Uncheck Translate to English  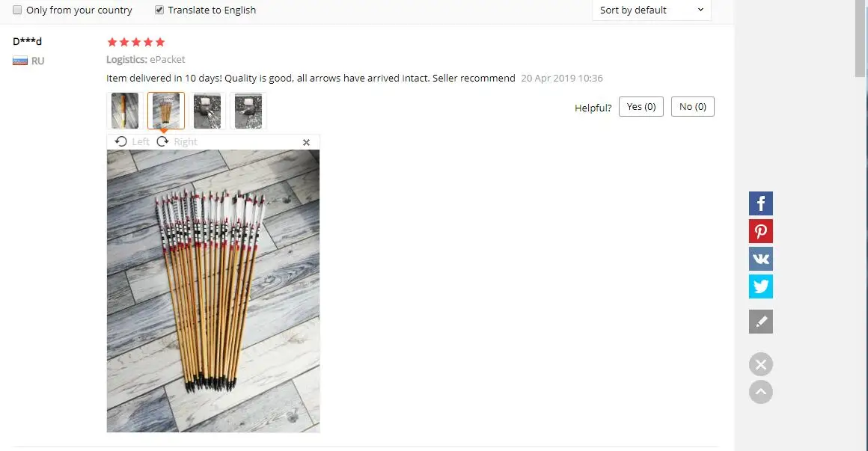159,10
